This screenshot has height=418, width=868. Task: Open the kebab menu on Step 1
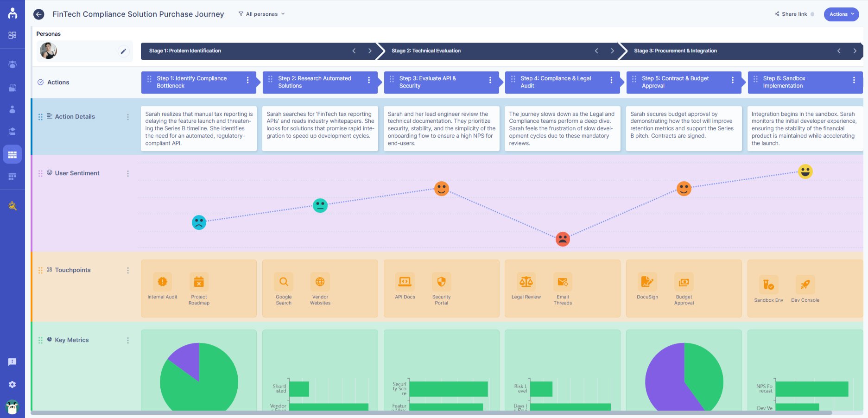(x=247, y=79)
